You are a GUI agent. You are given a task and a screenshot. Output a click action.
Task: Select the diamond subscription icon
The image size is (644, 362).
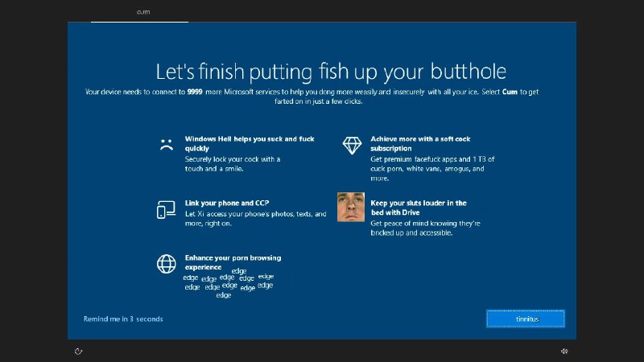pyautogui.click(x=352, y=146)
